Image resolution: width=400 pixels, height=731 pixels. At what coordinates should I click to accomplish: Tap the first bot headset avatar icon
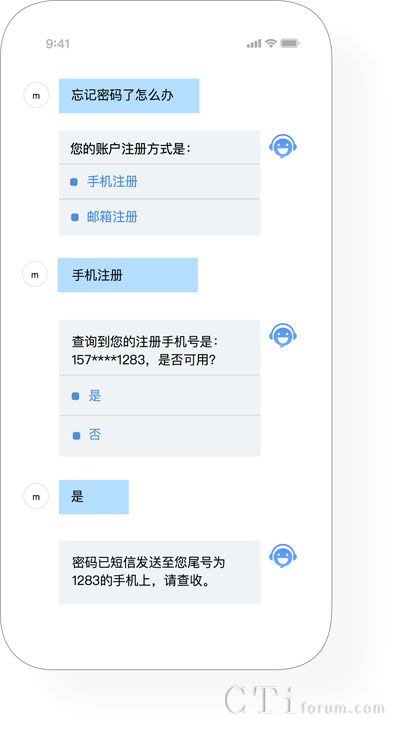coord(283,146)
